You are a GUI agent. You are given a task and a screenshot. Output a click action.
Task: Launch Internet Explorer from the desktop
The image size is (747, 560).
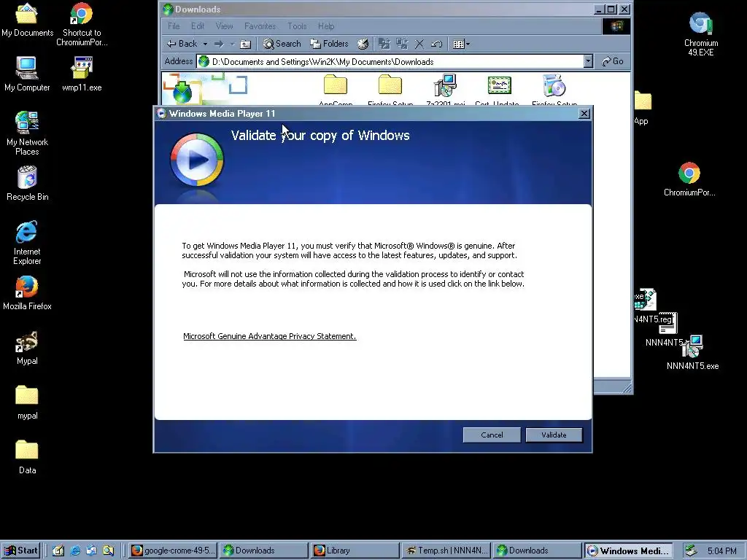tap(27, 242)
